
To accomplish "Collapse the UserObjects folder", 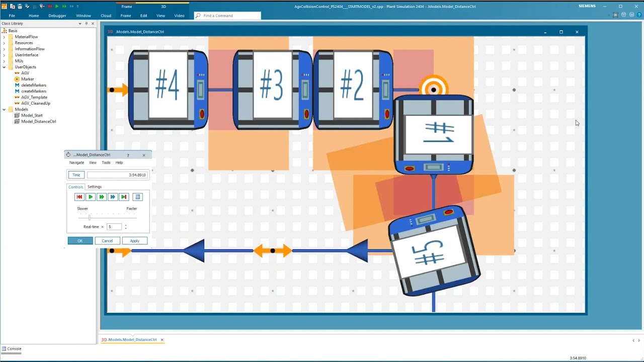I will coord(4,67).
